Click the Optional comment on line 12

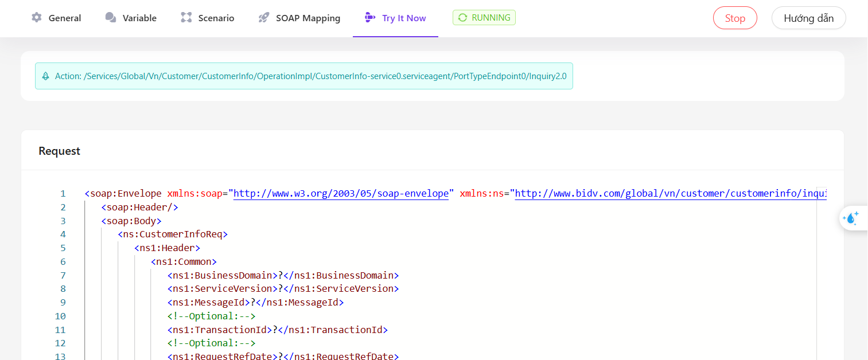pyautogui.click(x=212, y=343)
